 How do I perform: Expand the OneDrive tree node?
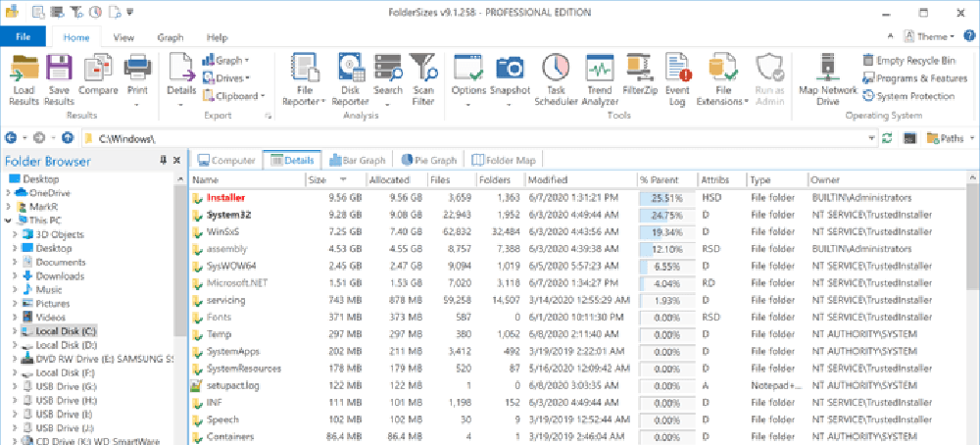click(8, 192)
